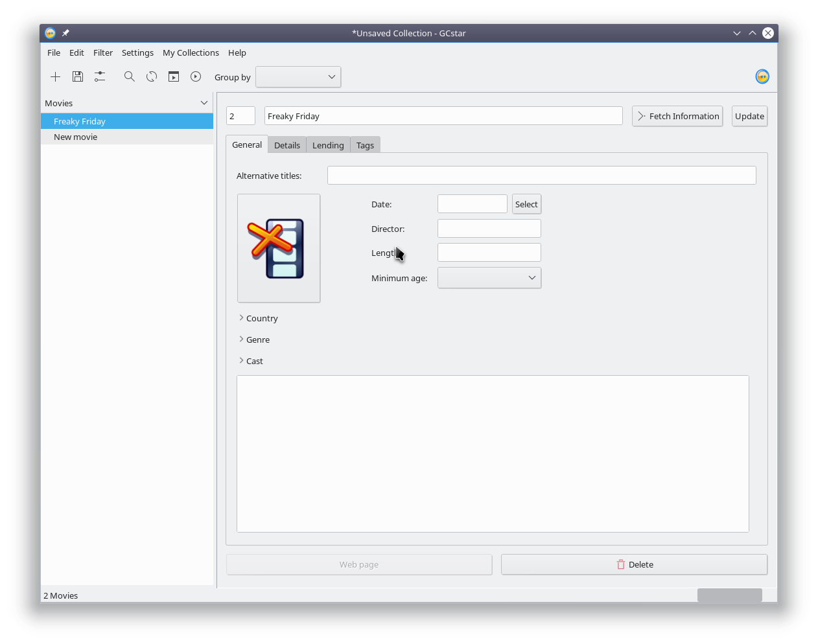Click the play movie toolbar icon

196,77
